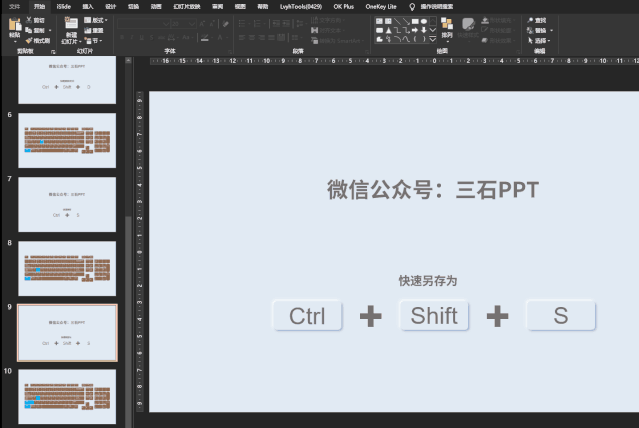Image resolution: width=639 pixels, height=428 pixels.
Task: Expand the Copy dropdown arrow
Action: pos(50,31)
